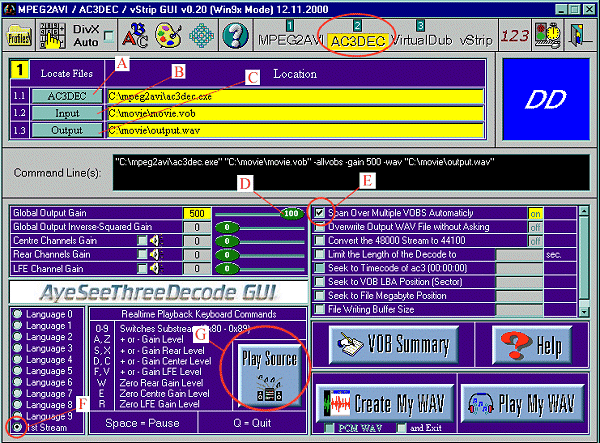Click the Global Output Gain value 500
Screen dimensions: 600x443
[197, 213]
